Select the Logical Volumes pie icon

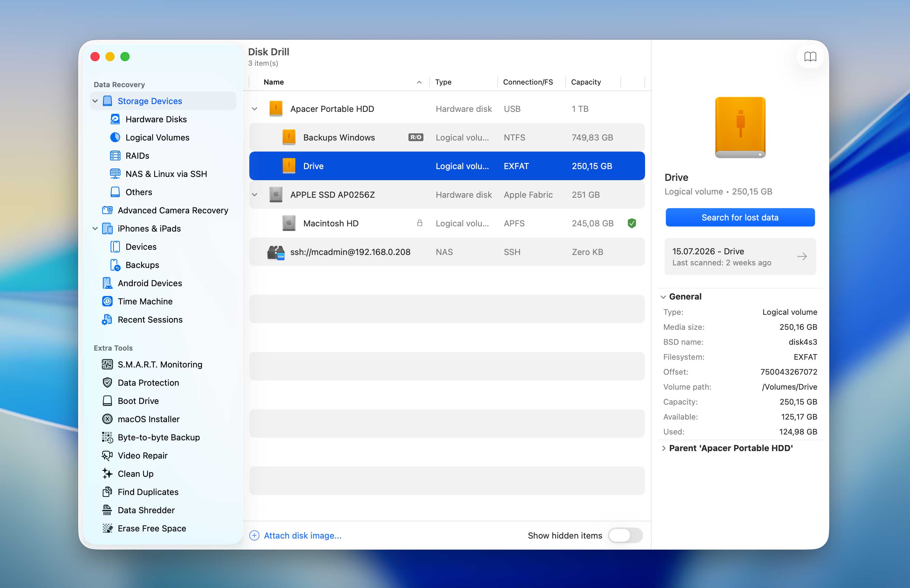(115, 138)
